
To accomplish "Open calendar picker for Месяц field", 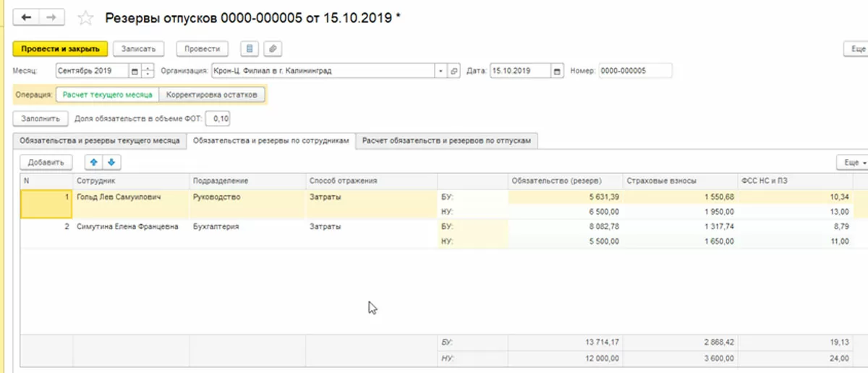I will 135,71.
